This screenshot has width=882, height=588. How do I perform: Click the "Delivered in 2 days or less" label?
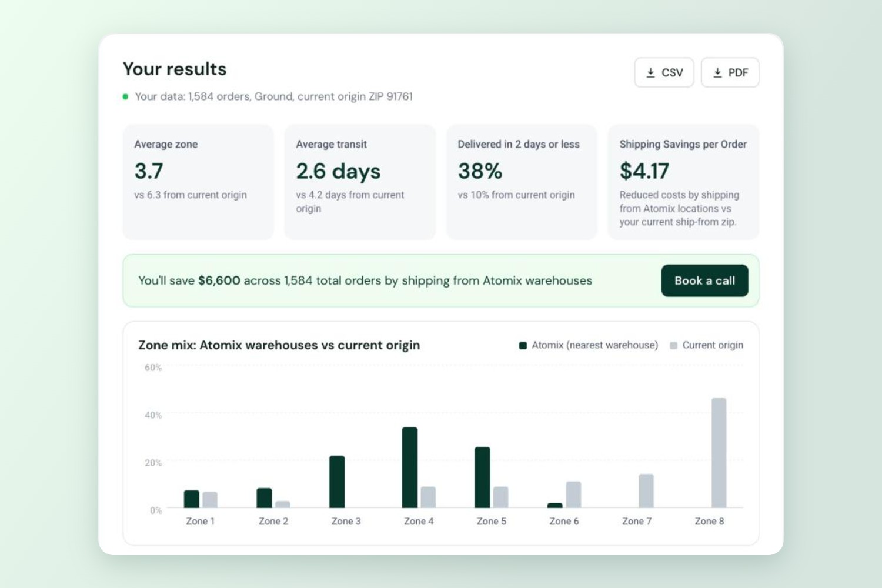(519, 144)
